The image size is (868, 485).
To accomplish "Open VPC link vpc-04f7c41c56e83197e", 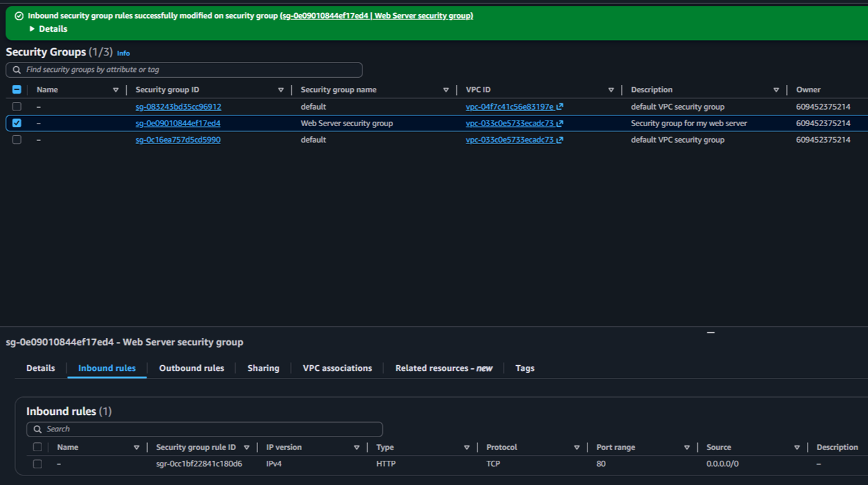I will [x=510, y=106].
